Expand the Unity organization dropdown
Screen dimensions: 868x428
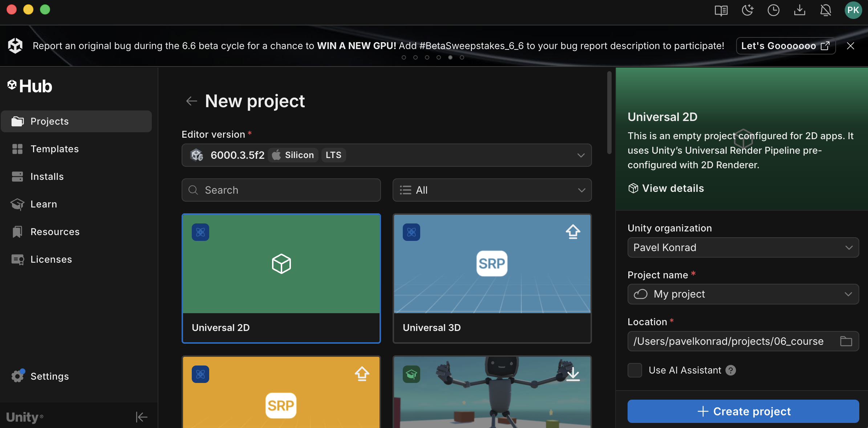(x=743, y=247)
